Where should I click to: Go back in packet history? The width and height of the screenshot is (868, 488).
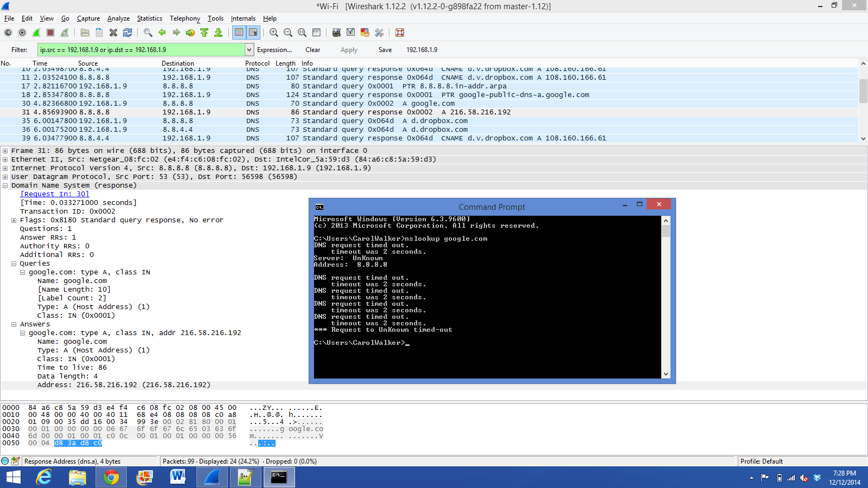(162, 33)
